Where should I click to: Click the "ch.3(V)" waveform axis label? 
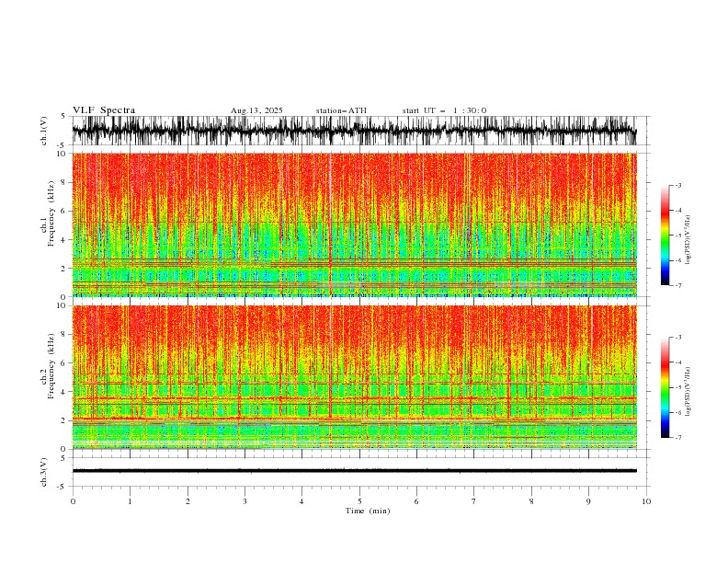44,472
